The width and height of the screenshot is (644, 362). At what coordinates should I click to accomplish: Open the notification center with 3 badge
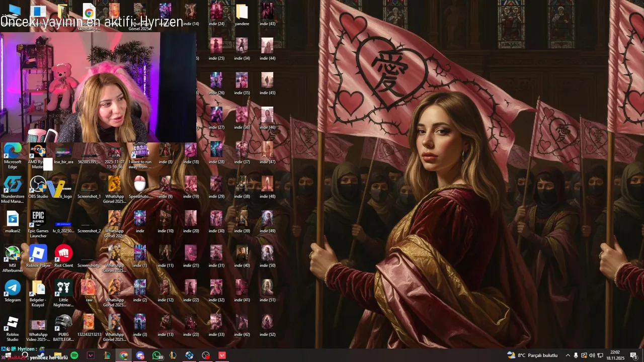pyautogui.click(x=633, y=355)
